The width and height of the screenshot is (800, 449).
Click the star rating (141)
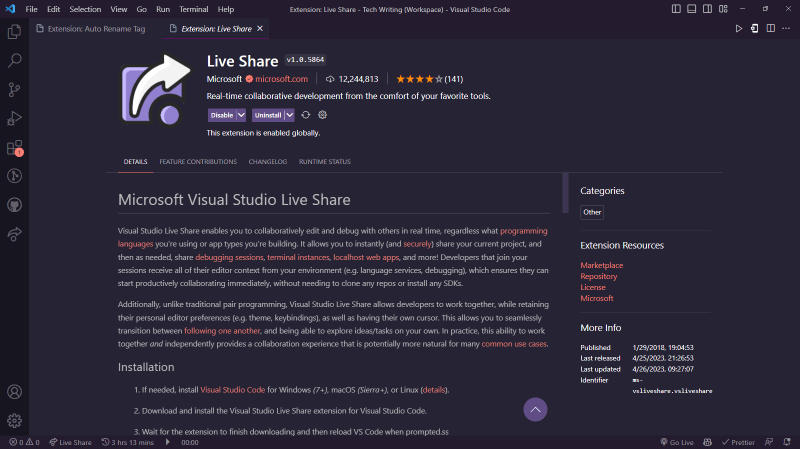tap(430, 79)
